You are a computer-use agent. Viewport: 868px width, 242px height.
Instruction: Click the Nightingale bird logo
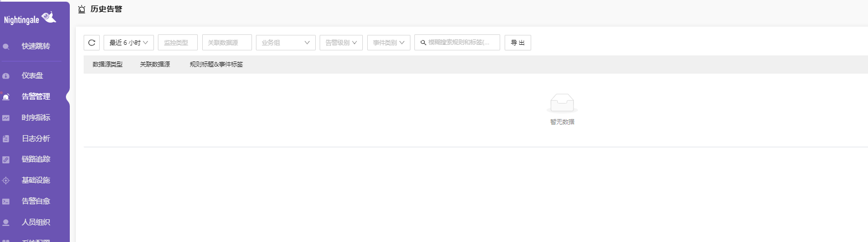[49, 18]
